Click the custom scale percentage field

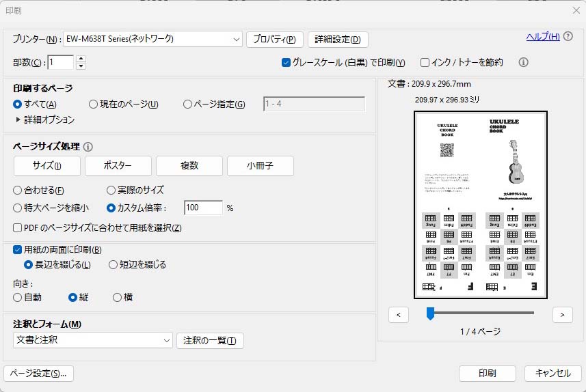pos(203,208)
